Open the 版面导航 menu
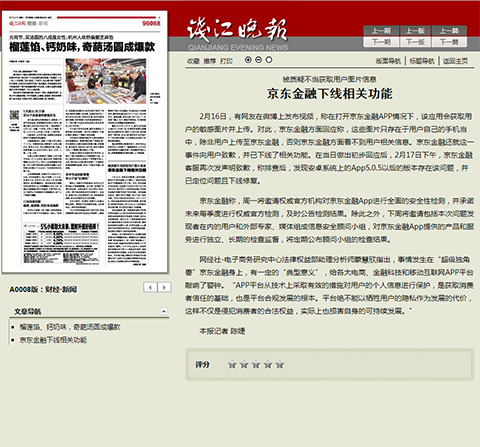The image size is (480, 447). [x=388, y=61]
